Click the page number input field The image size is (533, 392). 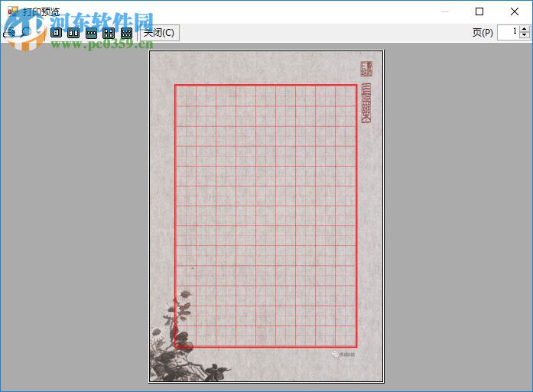(x=509, y=32)
